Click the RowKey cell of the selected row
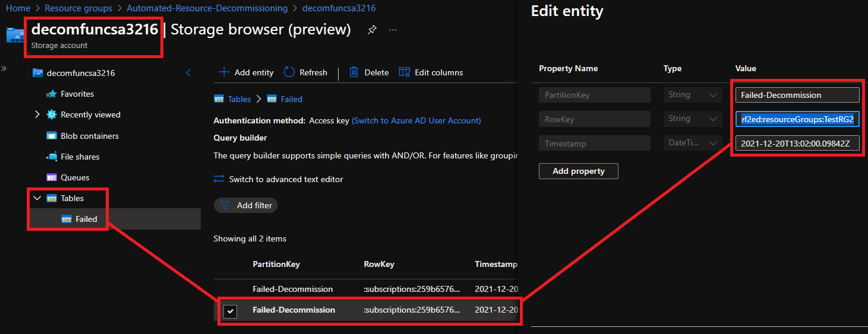 tap(412, 310)
